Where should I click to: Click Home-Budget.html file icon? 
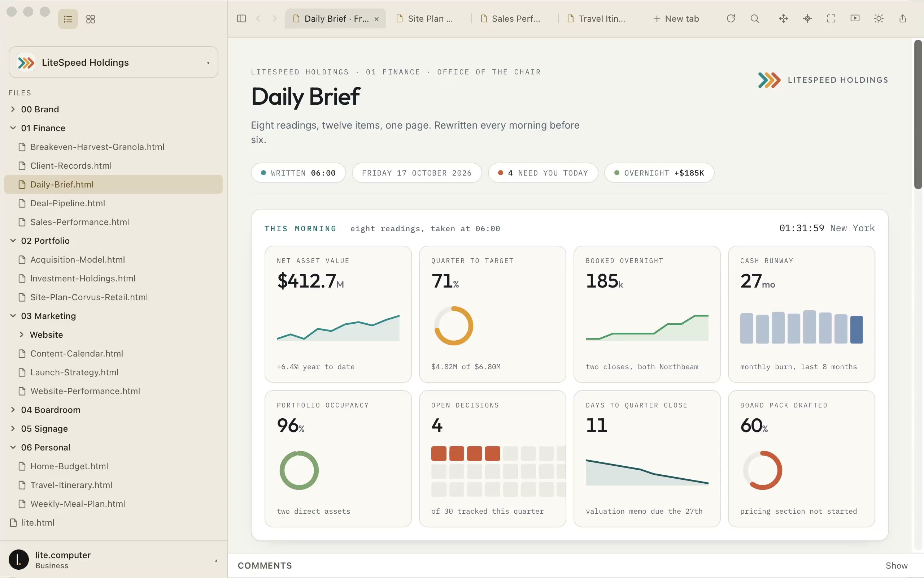[22, 466]
